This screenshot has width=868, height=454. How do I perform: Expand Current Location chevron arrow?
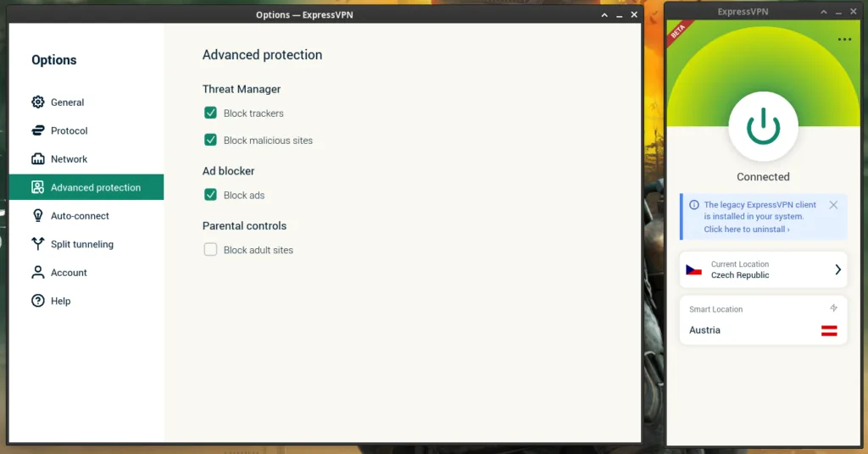pyautogui.click(x=837, y=269)
